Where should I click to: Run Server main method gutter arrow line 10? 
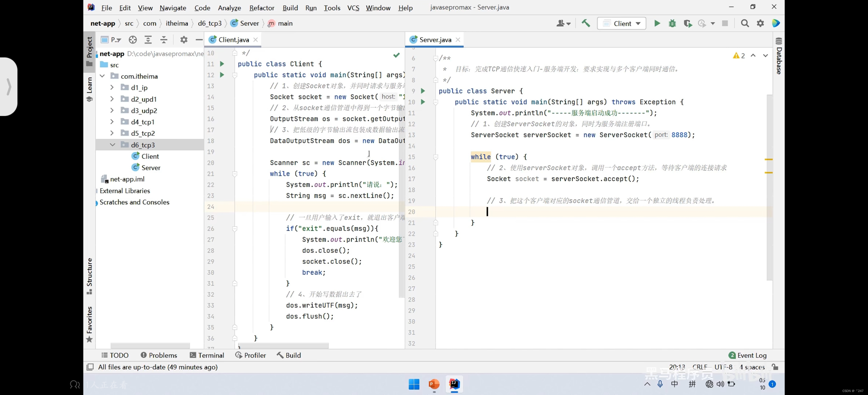(x=423, y=102)
